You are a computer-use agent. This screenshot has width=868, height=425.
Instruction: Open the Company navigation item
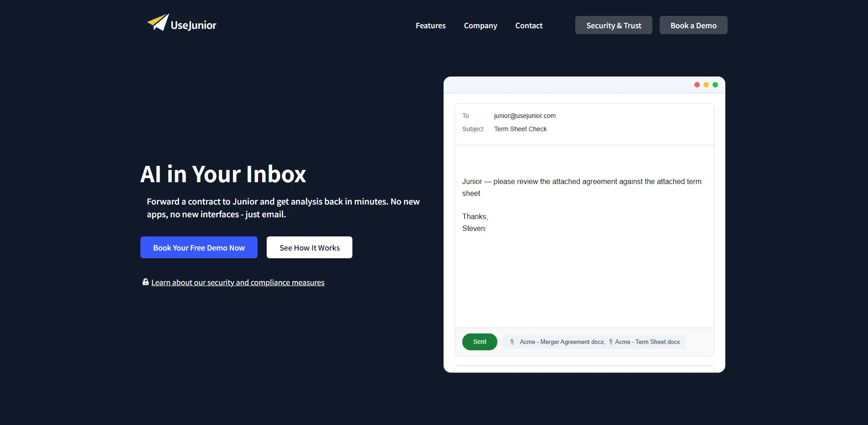[480, 26]
